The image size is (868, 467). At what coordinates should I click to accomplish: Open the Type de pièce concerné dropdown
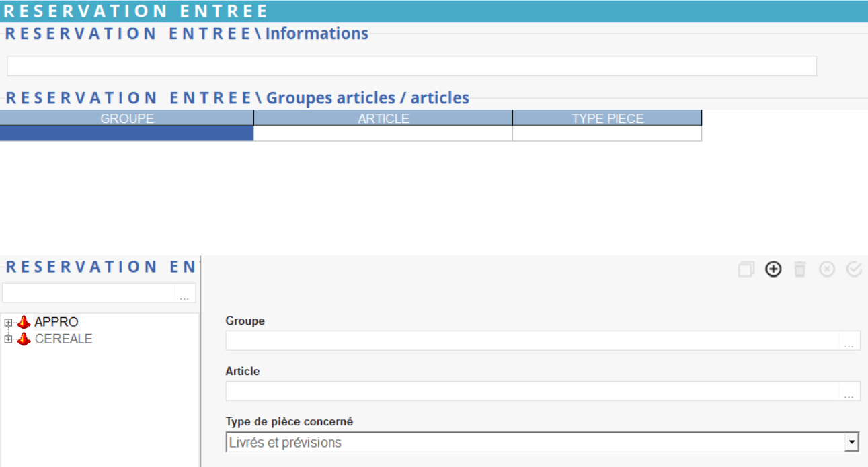pos(852,442)
